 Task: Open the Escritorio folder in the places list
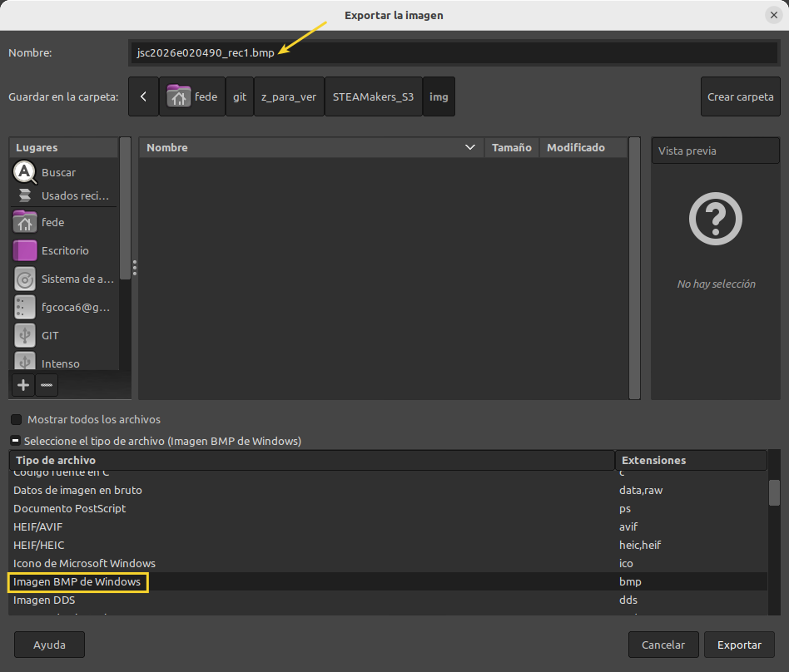click(x=65, y=251)
